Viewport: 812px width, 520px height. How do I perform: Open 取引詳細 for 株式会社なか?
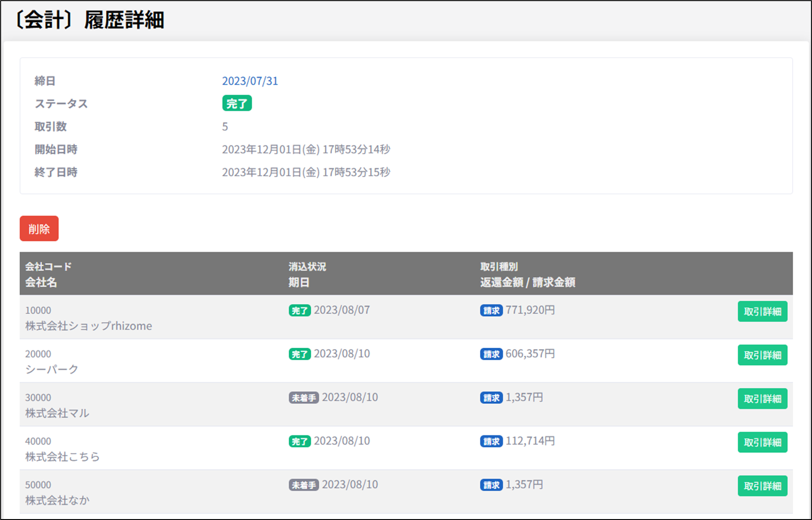pos(762,486)
